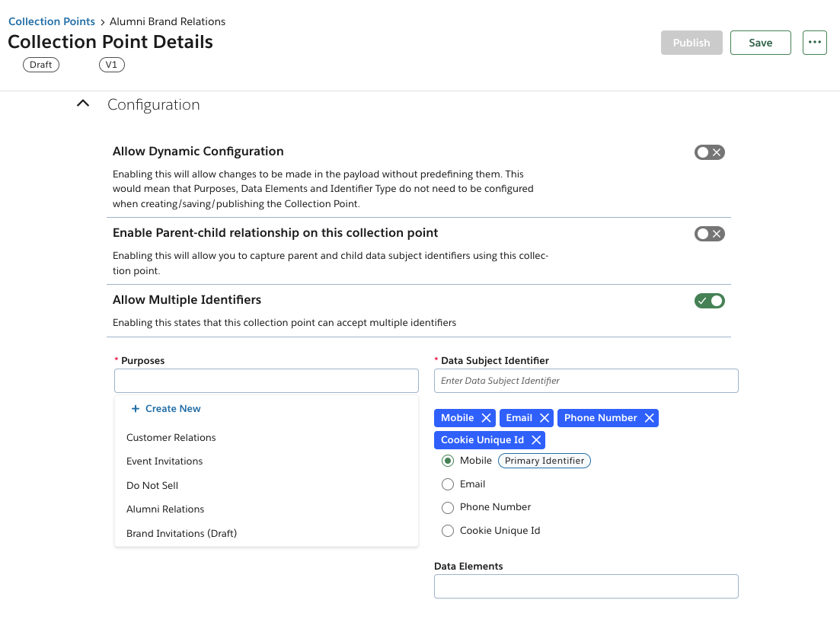Open the more options ellipsis menu
This screenshot has width=840, height=629.
814,43
